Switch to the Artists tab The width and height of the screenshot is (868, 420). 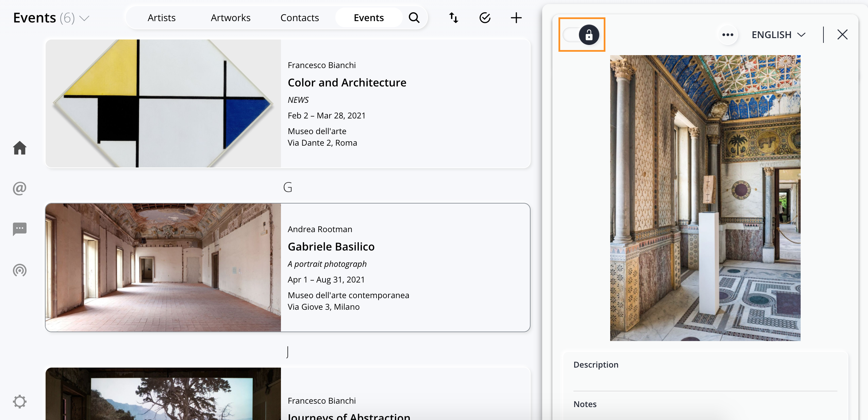point(162,18)
